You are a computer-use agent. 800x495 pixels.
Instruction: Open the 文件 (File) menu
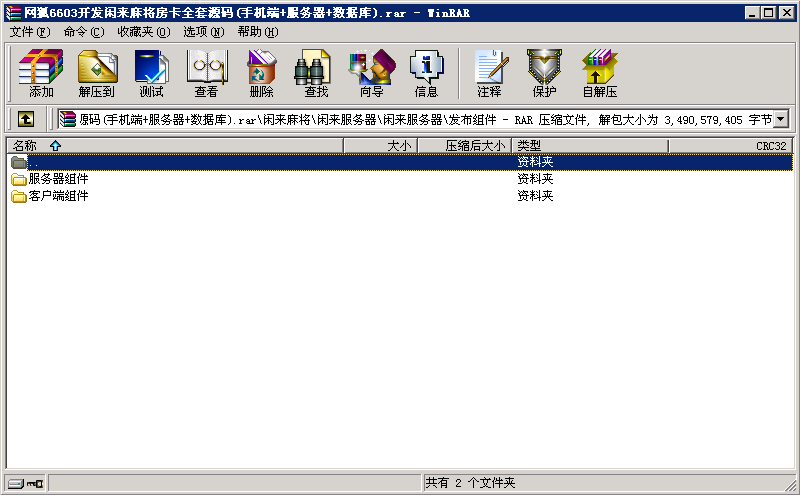pyautogui.click(x=29, y=32)
